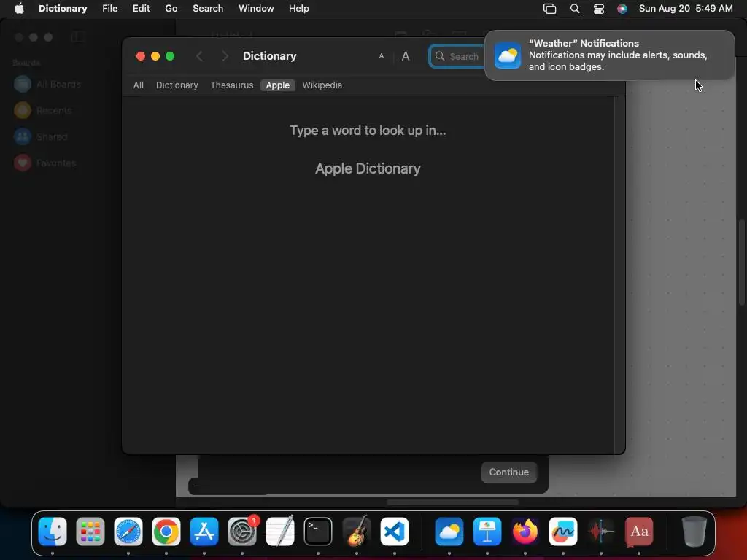Select All Boards in Freeform sidebar
Screen dimensions: 747x560
[47, 85]
